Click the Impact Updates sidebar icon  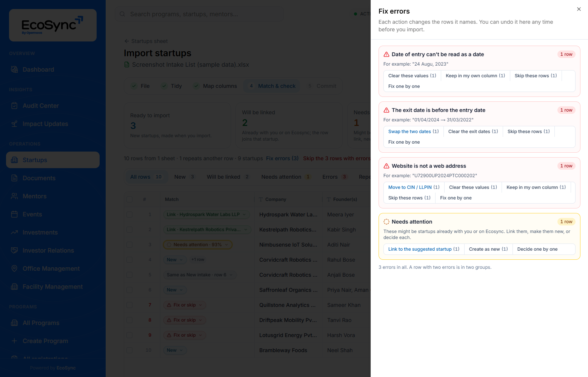click(14, 124)
